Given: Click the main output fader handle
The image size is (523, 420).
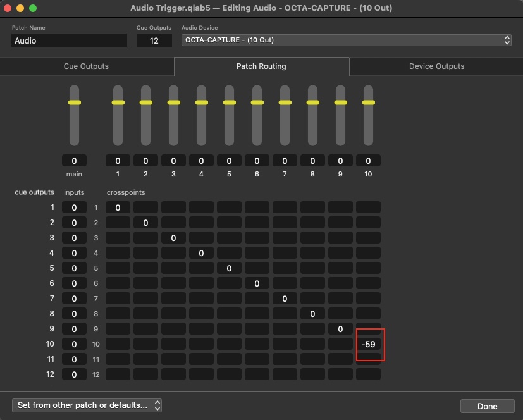Looking at the screenshot, I should click(74, 102).
